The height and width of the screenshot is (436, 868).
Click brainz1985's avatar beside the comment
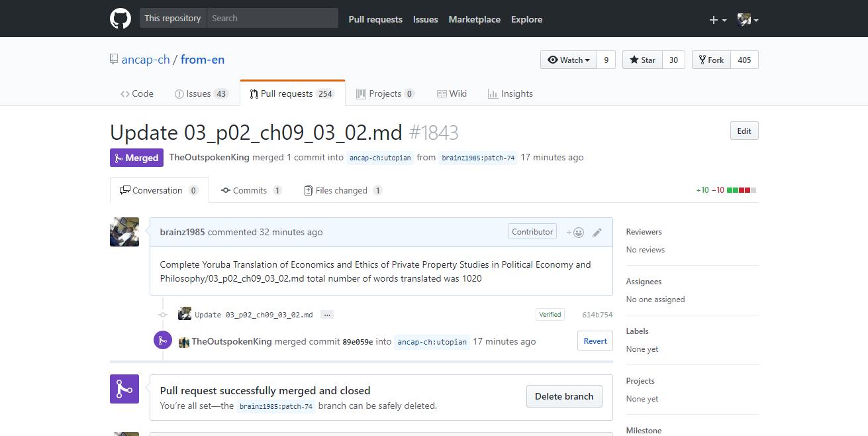point(124,232)
